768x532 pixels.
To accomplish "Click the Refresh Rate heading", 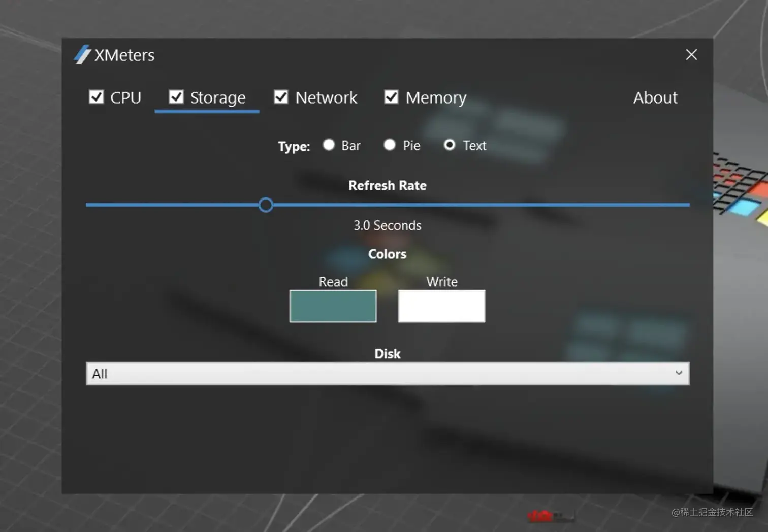I will (388, 186).
